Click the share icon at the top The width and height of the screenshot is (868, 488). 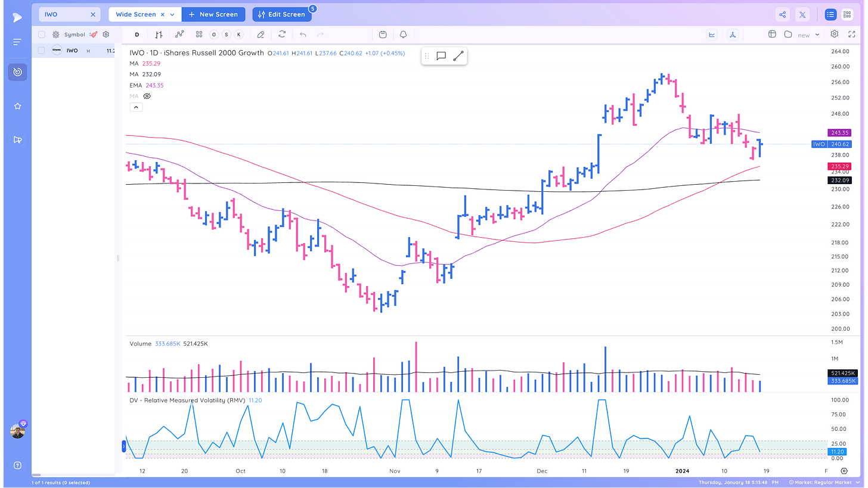click(783, 14)
